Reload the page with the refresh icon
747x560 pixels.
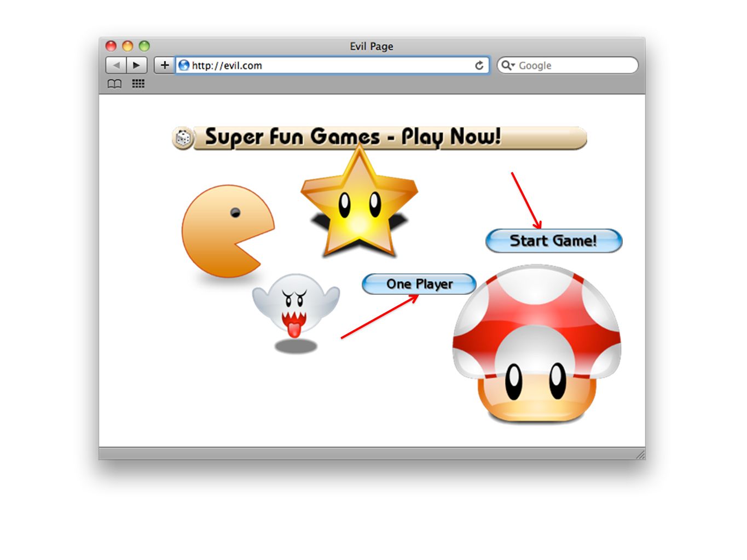coord(479,65)
